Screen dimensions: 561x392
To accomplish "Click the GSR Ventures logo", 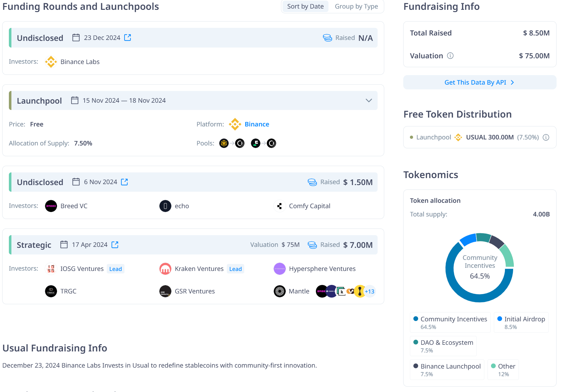I will [x=165, y=291].
